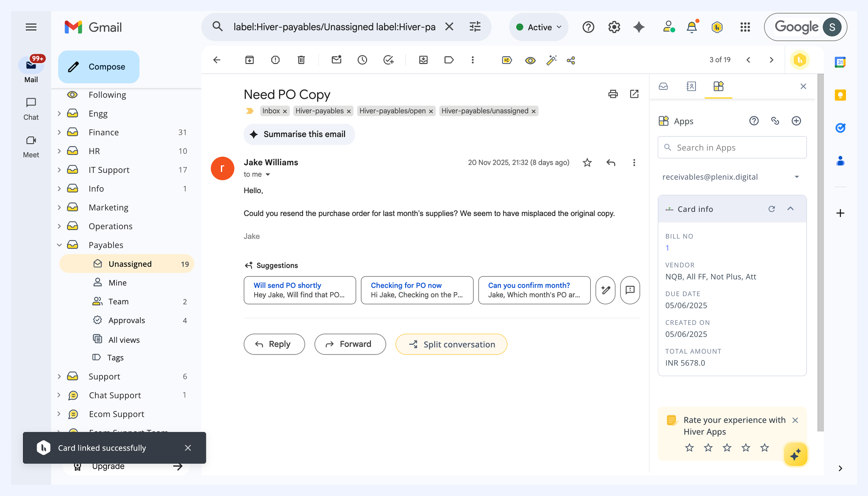
Task: Open the Labels icon in toolbar
Action: 449,60
